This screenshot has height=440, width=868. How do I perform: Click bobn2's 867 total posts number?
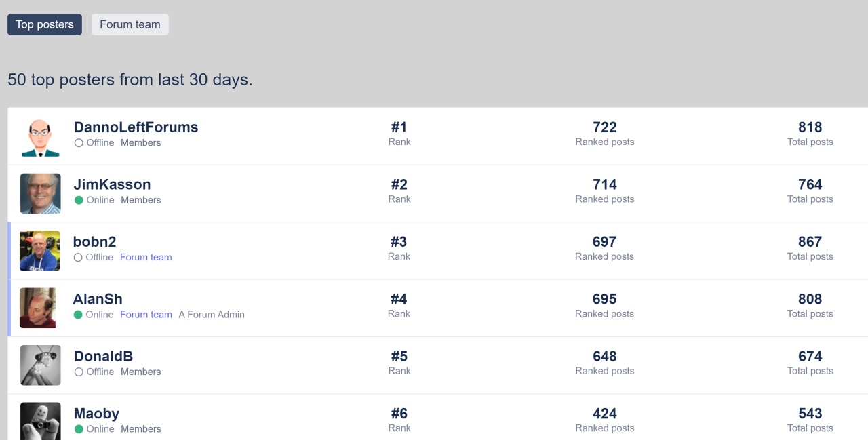coord(810,242)
